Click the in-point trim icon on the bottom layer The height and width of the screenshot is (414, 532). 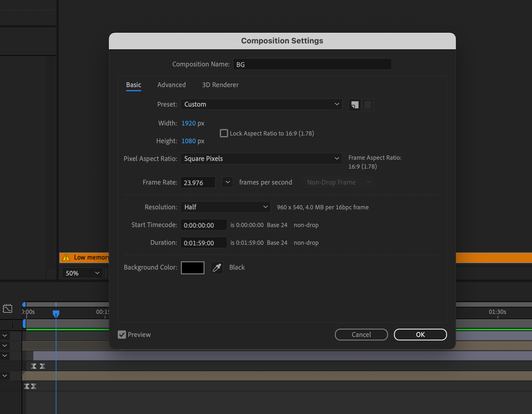[27, 386]
